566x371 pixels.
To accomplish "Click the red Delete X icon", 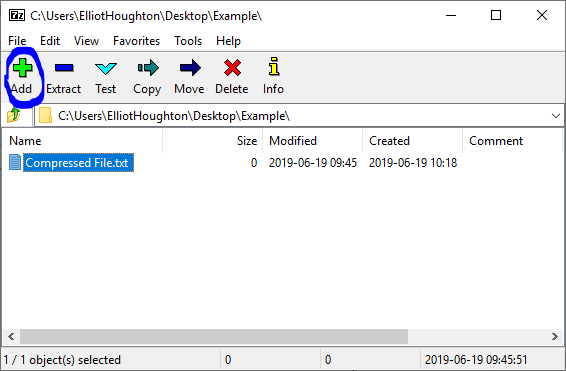I will (x=232, y=68).
